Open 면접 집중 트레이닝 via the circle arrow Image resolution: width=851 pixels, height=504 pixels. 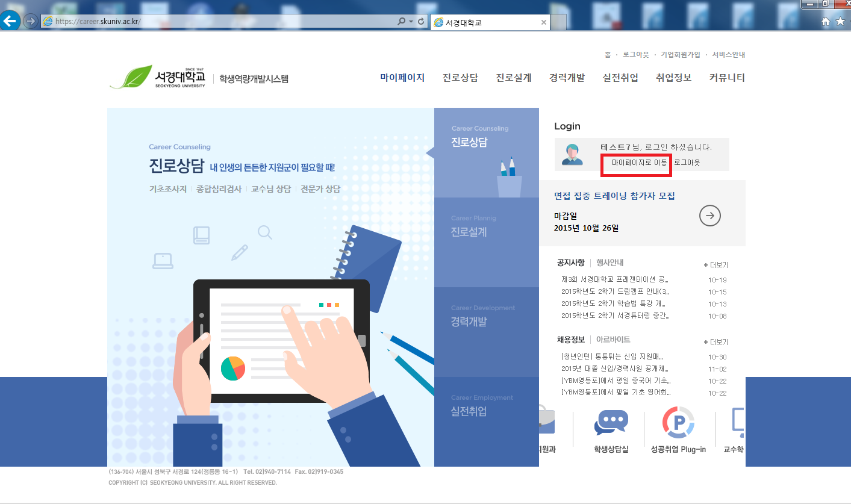[x=709, y=216]
